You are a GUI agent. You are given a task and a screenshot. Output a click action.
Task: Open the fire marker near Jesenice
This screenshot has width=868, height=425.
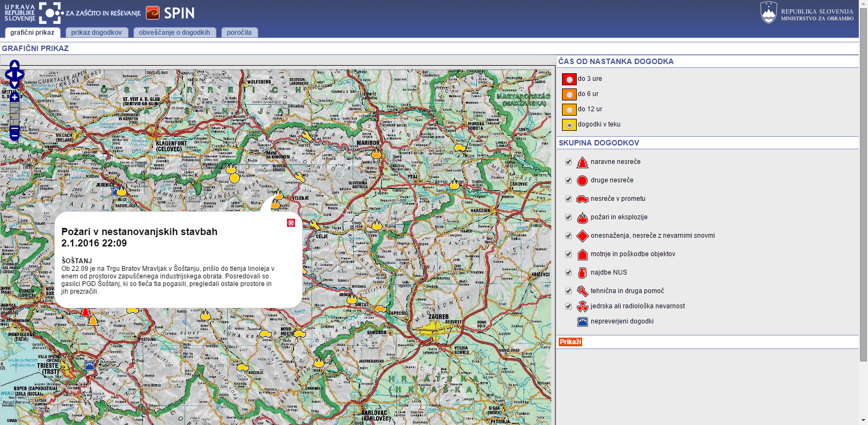pyautogui.click(x=122, y=191)
